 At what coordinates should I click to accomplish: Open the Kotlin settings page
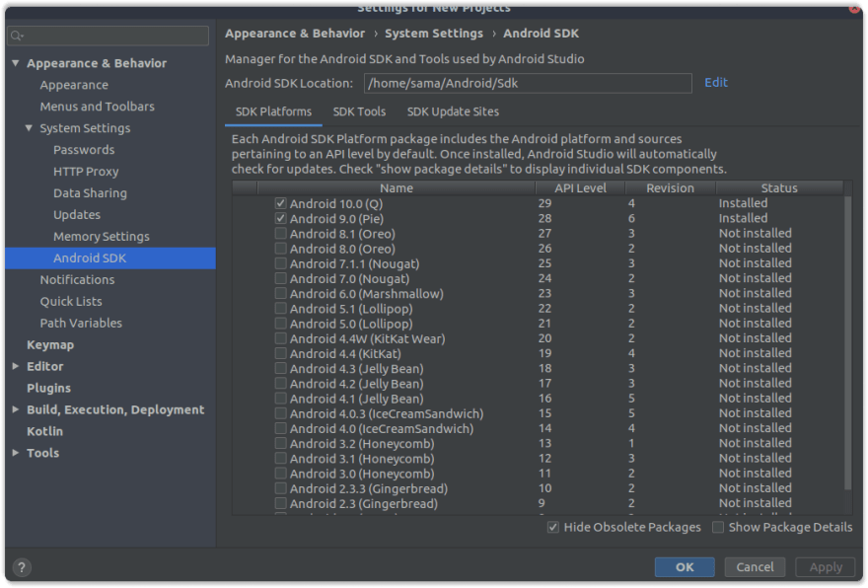44,431
